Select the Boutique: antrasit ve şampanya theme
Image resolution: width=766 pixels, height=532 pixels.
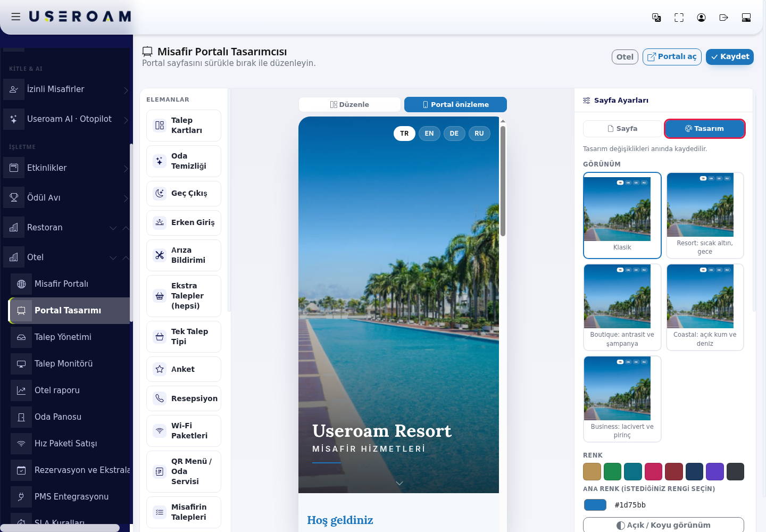coord(622,307)
